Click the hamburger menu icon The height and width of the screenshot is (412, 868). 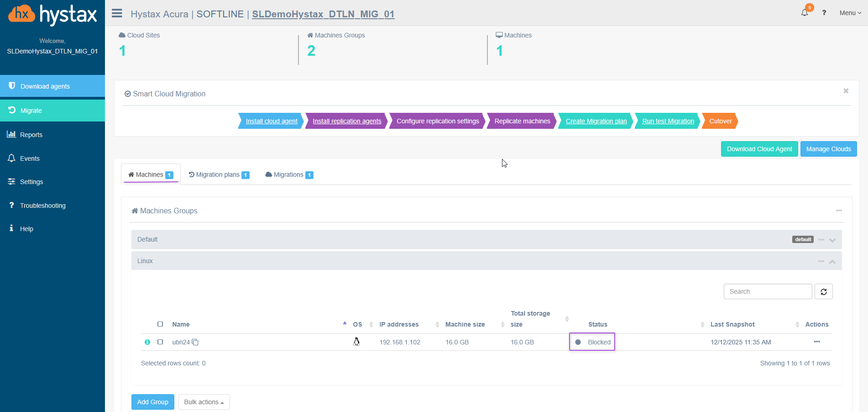[x=117, y=13]
